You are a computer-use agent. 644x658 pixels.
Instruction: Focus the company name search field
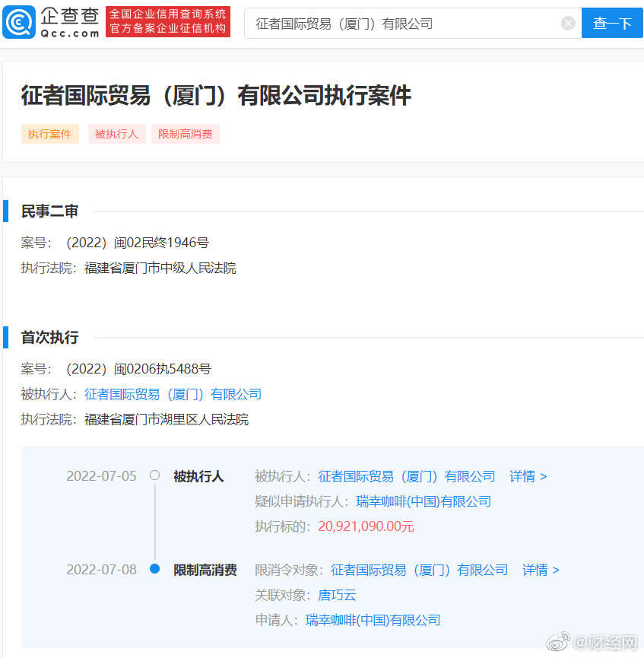point(413,23)
